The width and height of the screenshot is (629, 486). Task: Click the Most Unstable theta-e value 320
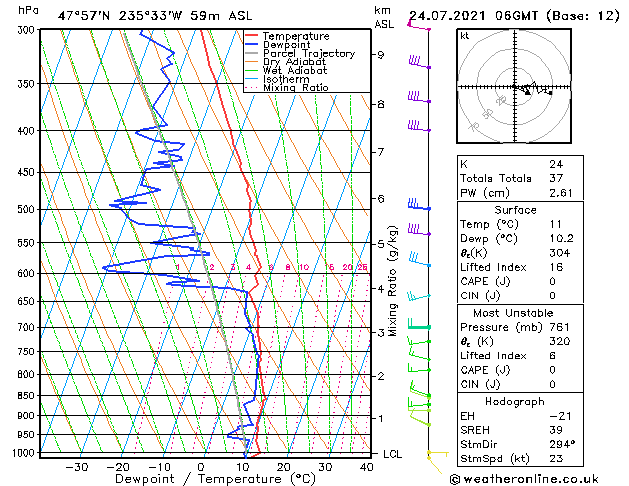pos(560,341)
